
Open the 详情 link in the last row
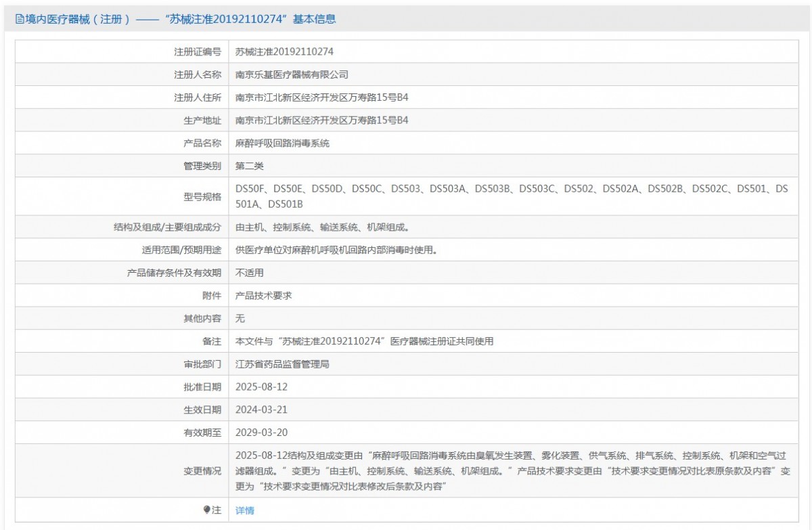point(245,510)
